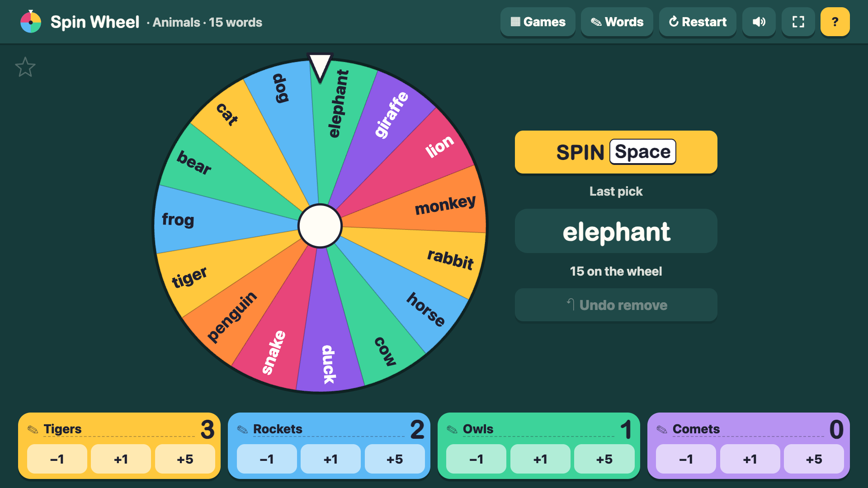Viewport: 868px width, 488px height.
Task: Click the Spin Wheel logo icon
Action: coord(31,22)
